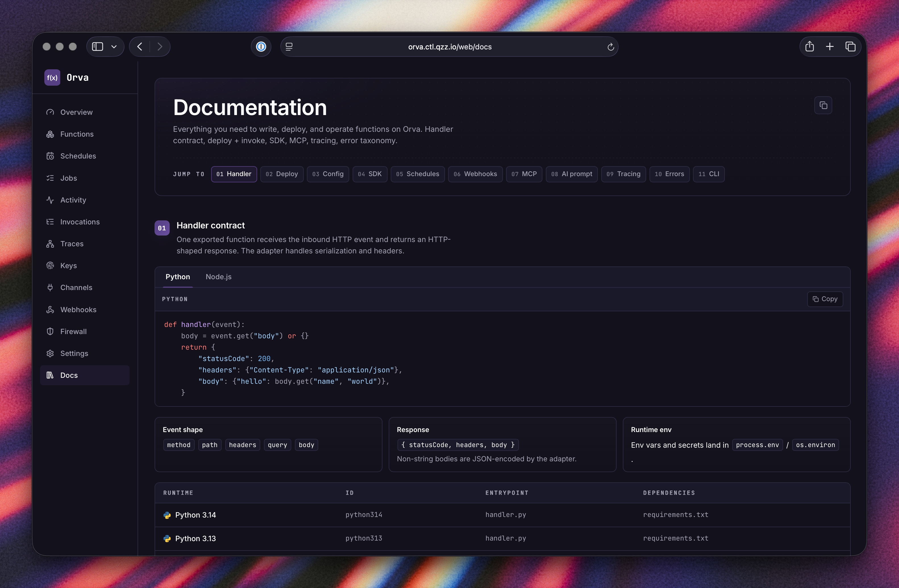Click the Python 3.13 runtime row
The height and width of the screenshot is (588, 899).
coord(502,539)
